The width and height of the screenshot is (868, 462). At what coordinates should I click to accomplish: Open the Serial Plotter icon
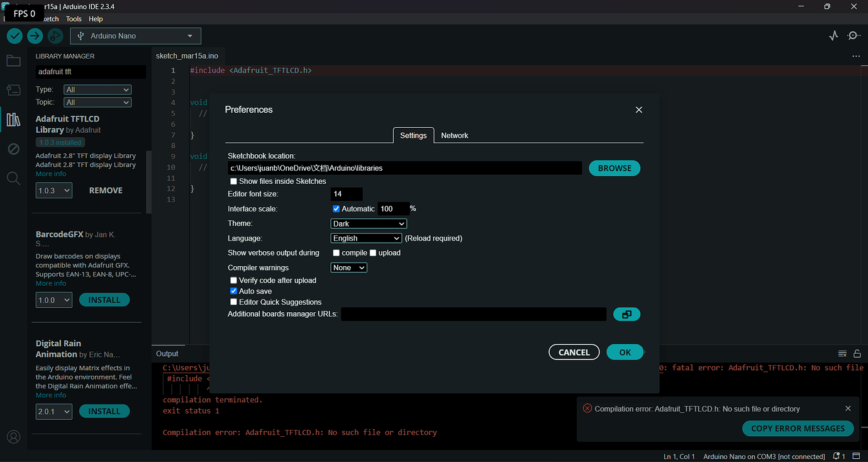click(x=833, y=35)
